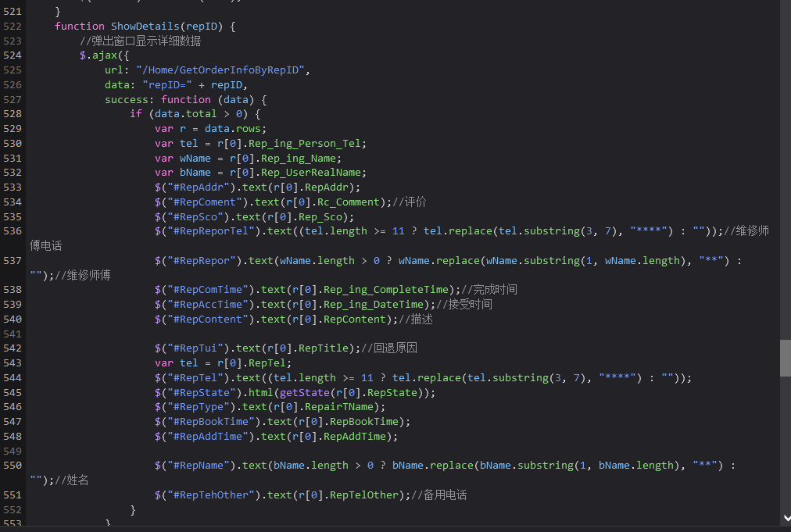Screen dimensions: 791x532
Task: Click line number 536
Action: coord(13,231)
